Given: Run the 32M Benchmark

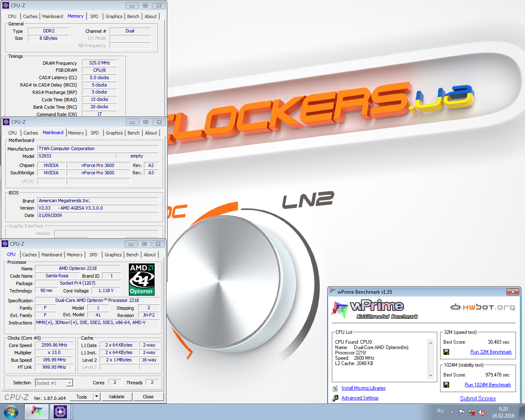Looking at the screenshot, I should point(491,352).
